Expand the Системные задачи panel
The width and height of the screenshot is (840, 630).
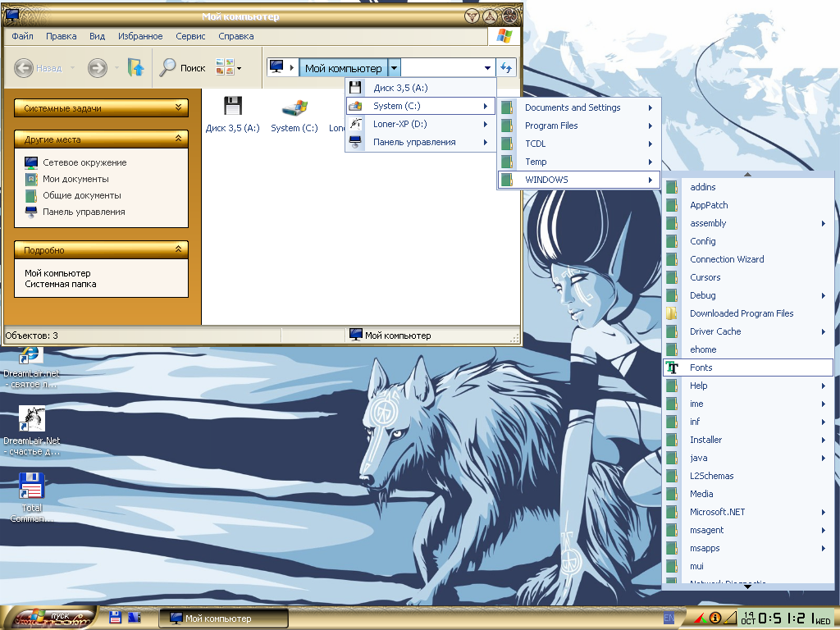pyautogui.click(x=178, y=107)
